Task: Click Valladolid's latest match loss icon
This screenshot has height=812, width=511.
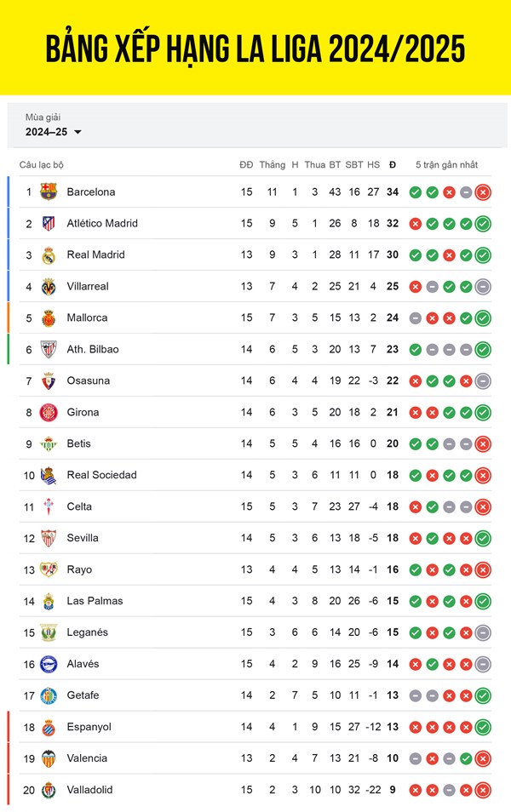Action: click(483, 790)
